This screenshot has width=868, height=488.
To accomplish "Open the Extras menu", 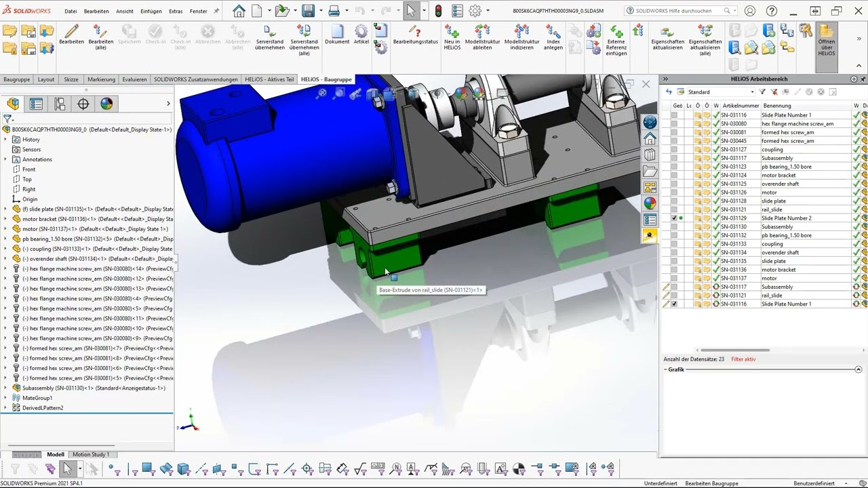I will point(176,11).
